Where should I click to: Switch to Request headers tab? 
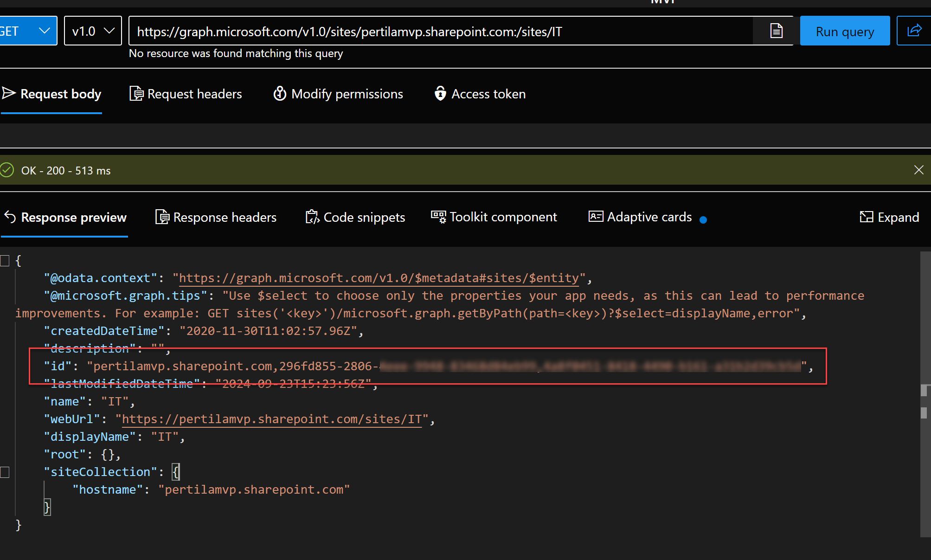(x=186, y=94)
